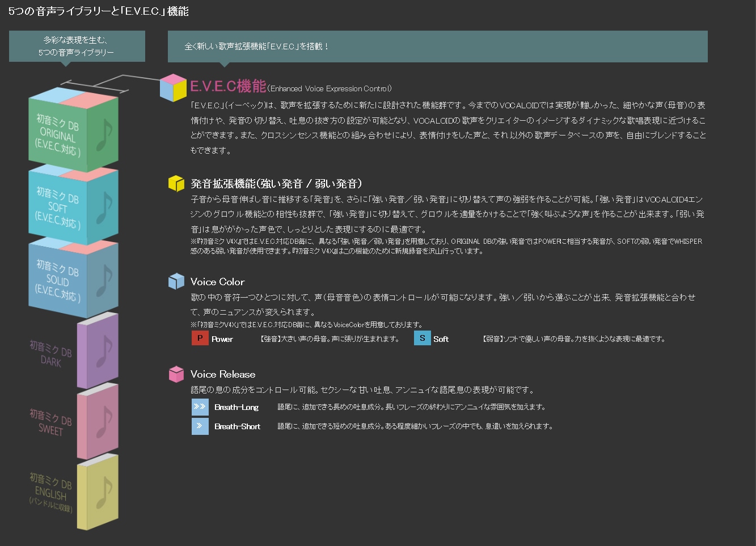Click the Voice Release heading
This screenshot has height=546, width=756.
223,374
